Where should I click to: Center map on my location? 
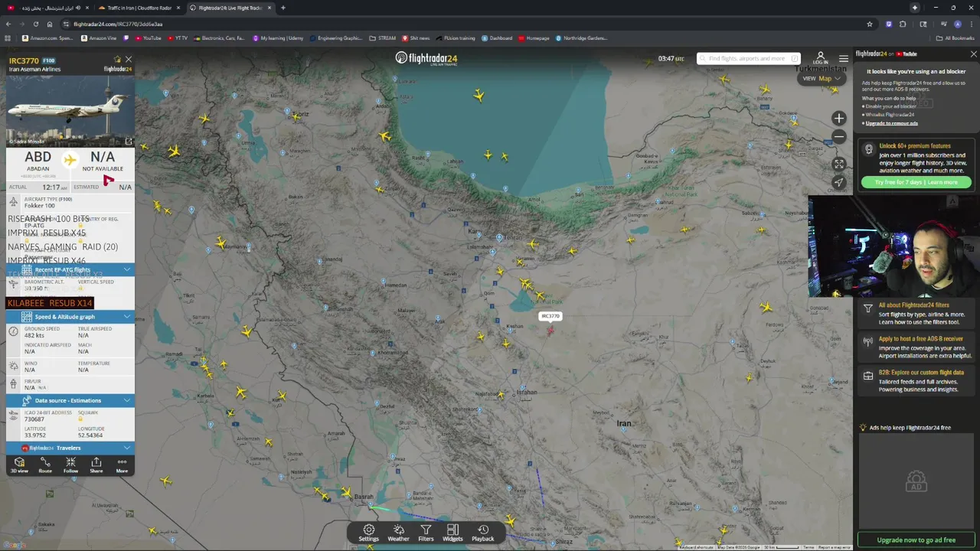click(839, 182)
